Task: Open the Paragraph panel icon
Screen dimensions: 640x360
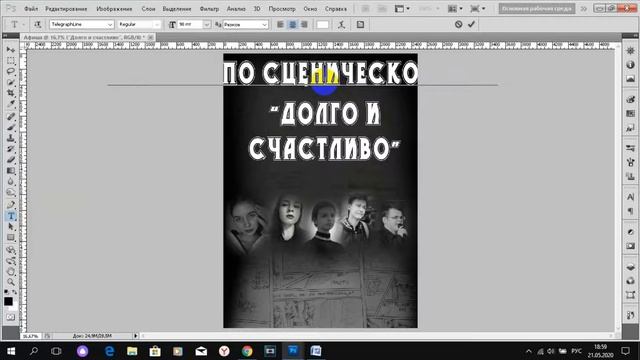Action: (x=630, y=211)
